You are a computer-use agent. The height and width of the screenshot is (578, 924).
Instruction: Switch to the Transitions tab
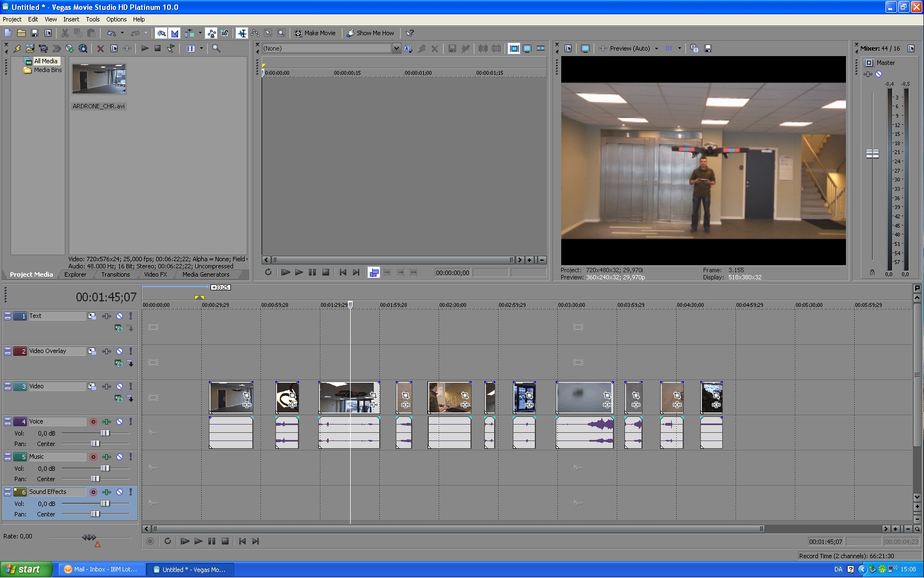[x=115, y=274]
